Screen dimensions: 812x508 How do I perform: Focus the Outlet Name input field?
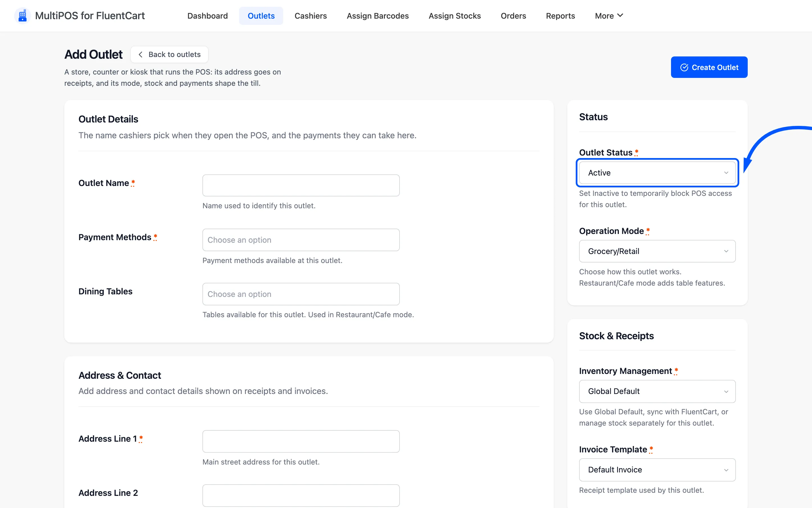point(301,185)
